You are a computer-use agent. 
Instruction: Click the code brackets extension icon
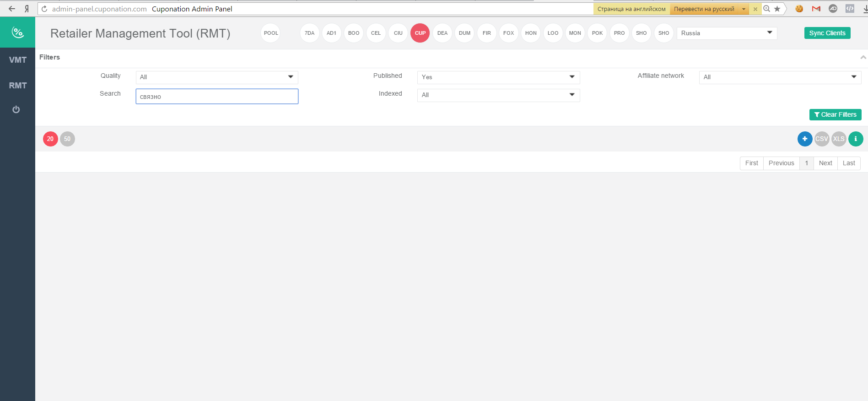[x=850, y=9]
